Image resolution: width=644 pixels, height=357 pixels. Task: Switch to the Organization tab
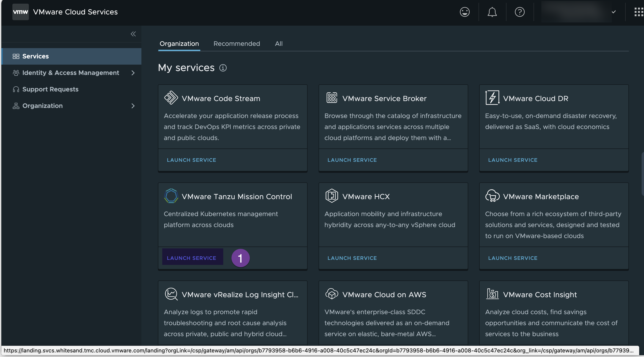[x=179, y=44]
